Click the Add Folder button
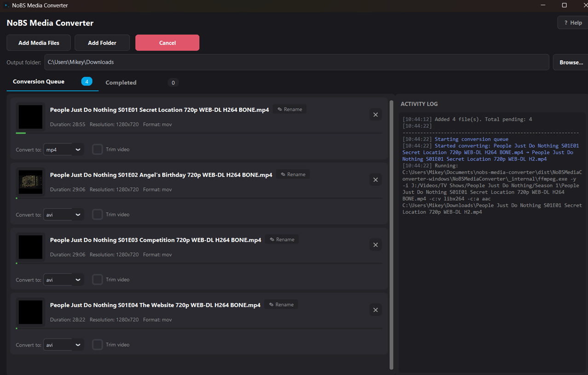 coord(102,43)
